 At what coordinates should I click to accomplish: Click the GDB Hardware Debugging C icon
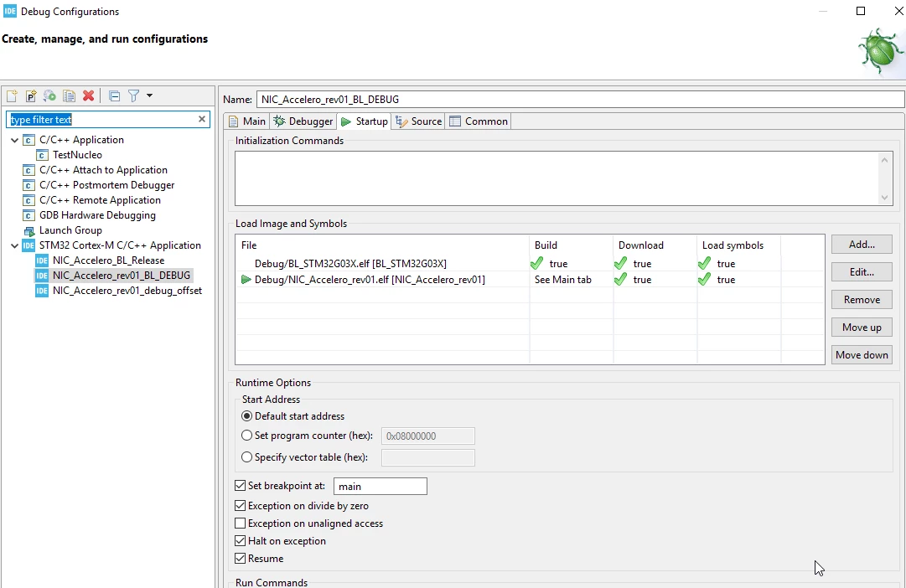coord(28,215)
